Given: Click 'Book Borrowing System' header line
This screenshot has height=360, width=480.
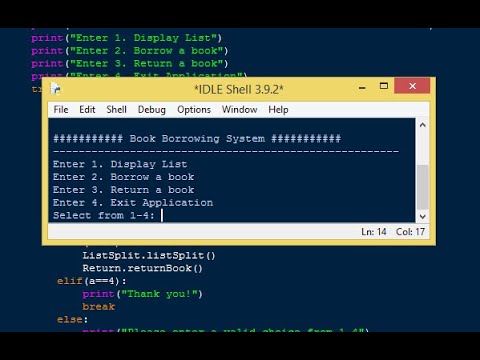Looking at the screenshot, I should (x=197, y=138).
